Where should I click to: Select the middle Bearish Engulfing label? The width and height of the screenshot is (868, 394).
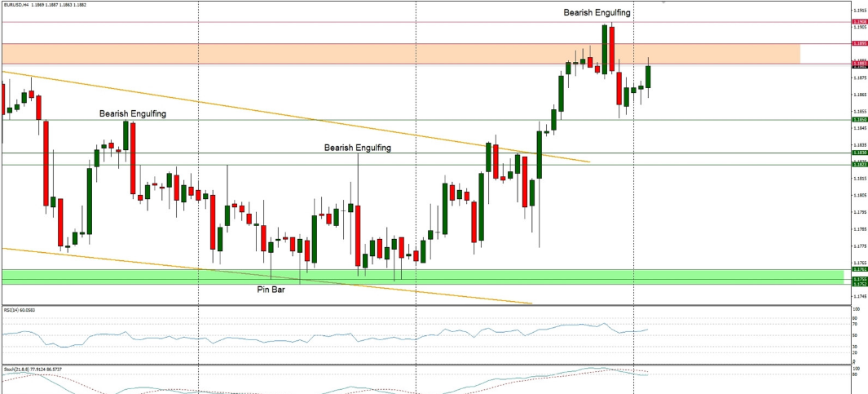pos(357,148)
